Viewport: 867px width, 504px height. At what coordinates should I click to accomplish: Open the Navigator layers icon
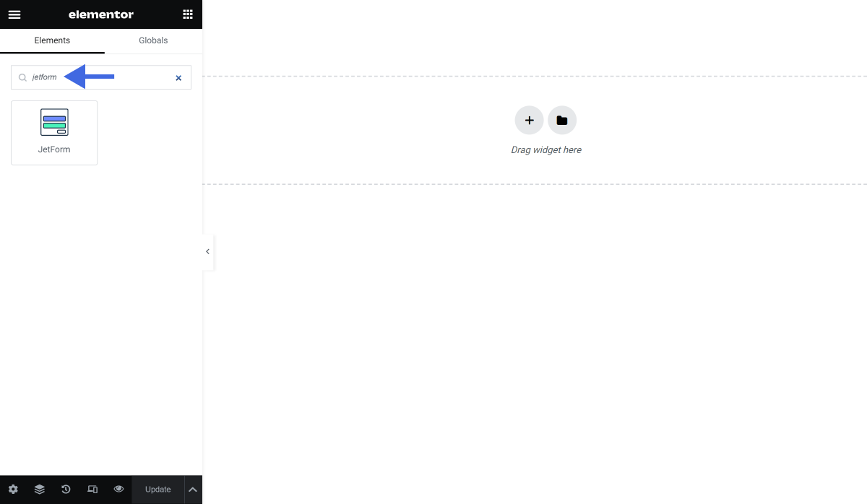(x=39, y=490)
